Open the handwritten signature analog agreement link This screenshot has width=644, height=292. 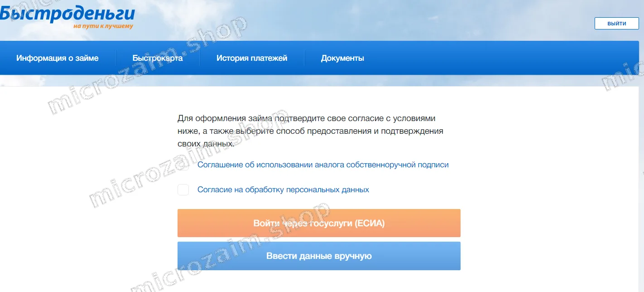323,165
